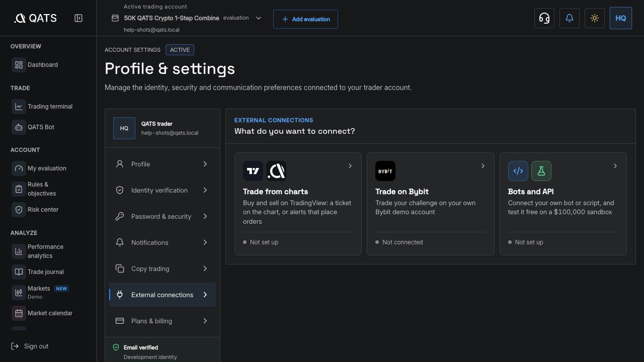This screenshot has width=644, height=362.
Task: Open Identity verification chevron
Action: [x=205, y=190]
